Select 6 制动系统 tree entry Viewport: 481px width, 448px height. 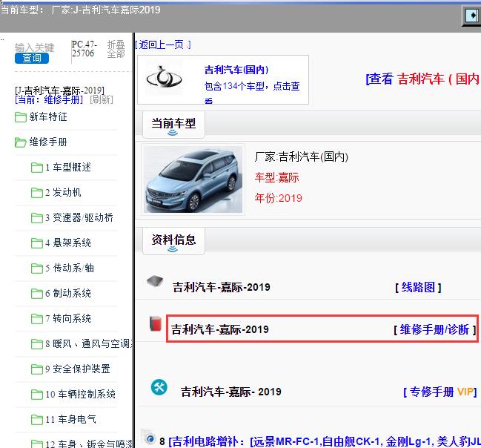(x=68, y=293)
